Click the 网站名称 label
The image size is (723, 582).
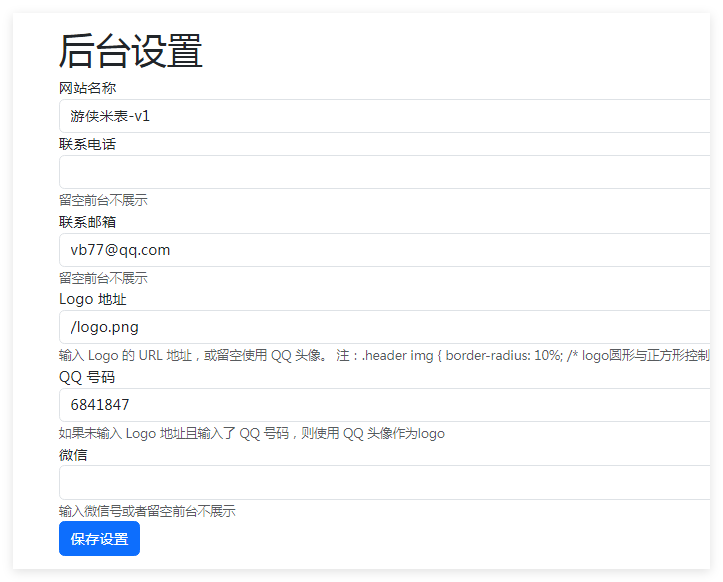87,88
